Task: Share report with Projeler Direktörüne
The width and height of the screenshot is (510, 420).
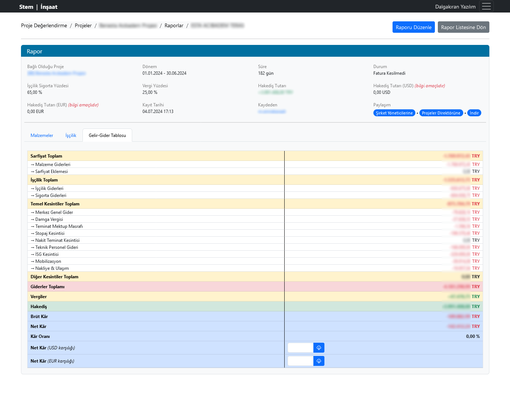Action: [441, 113]
